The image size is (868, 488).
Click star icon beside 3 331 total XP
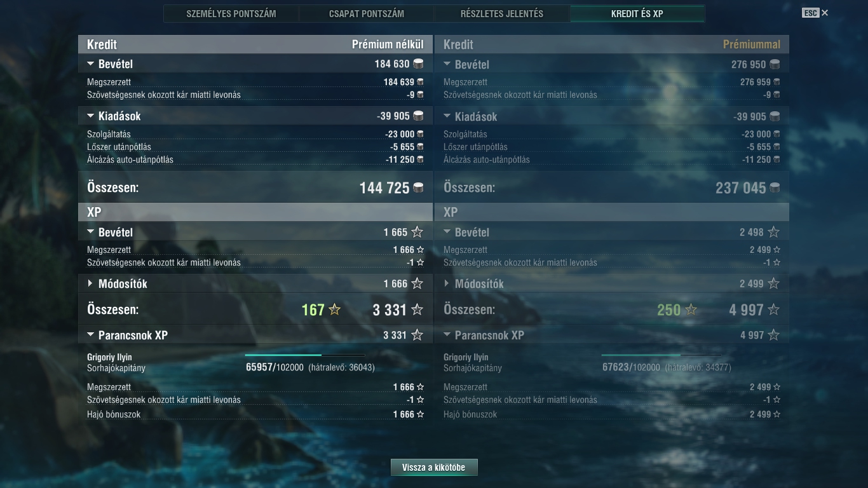(x=417, y=310)
